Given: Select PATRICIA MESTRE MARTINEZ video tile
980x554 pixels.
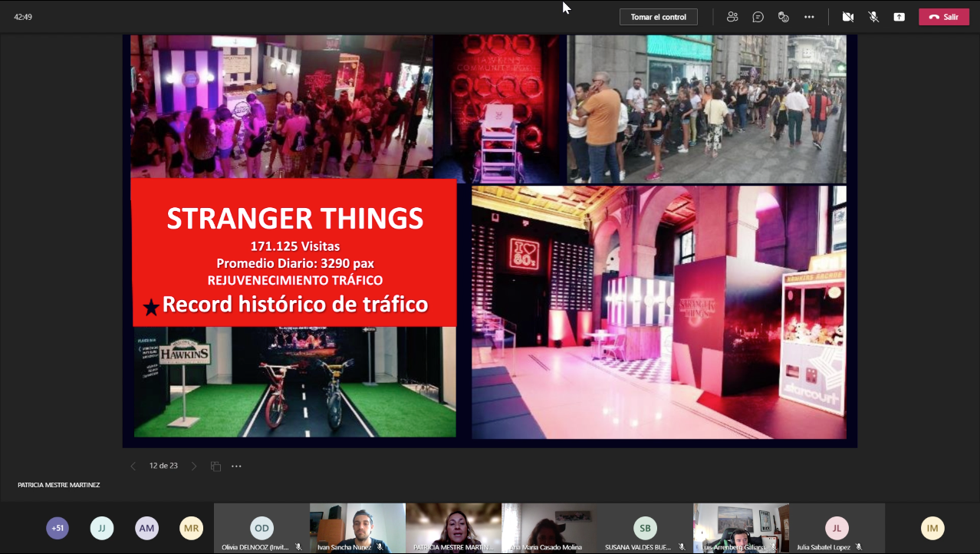Looking at the screenshot, I should coord(453,528).
